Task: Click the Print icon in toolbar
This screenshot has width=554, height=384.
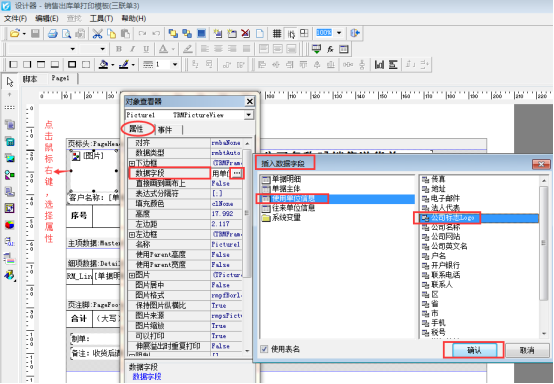Action: click(x=53, y=34)
